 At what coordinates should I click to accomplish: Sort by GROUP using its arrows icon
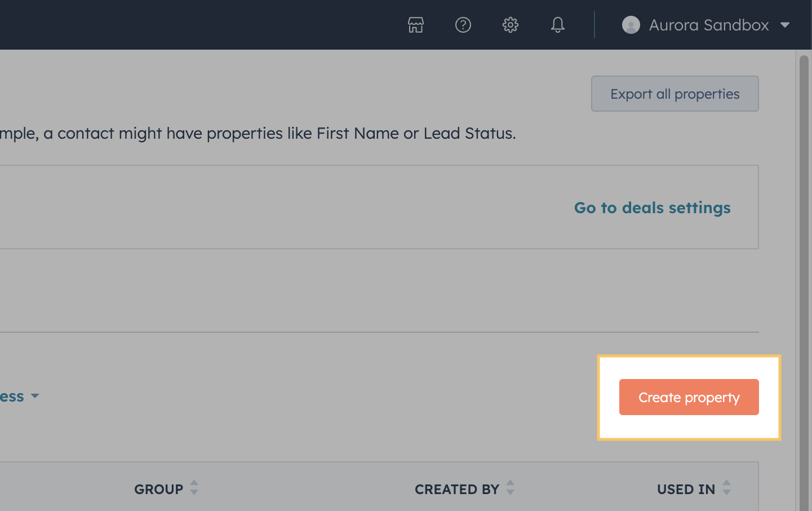(194, 488)
